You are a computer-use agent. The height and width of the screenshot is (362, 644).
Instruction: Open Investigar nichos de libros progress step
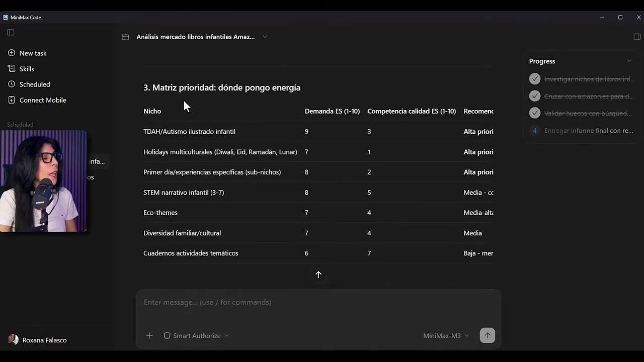click(589, 79)
